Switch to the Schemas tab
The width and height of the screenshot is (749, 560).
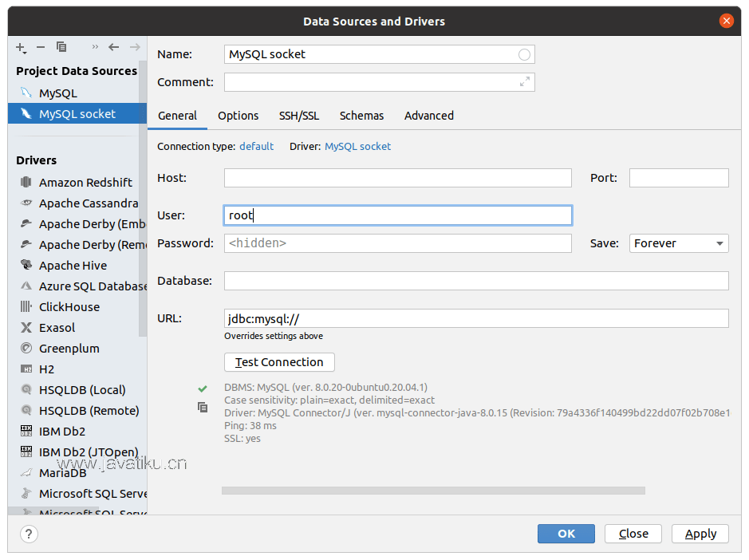point(361,116)
